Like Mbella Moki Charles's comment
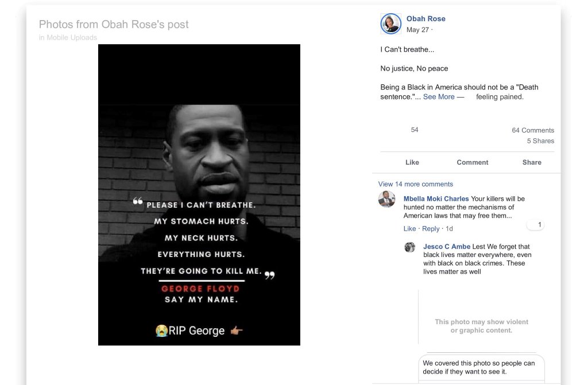The width and height of the screenshot is (588, 385). pos(409,229)
